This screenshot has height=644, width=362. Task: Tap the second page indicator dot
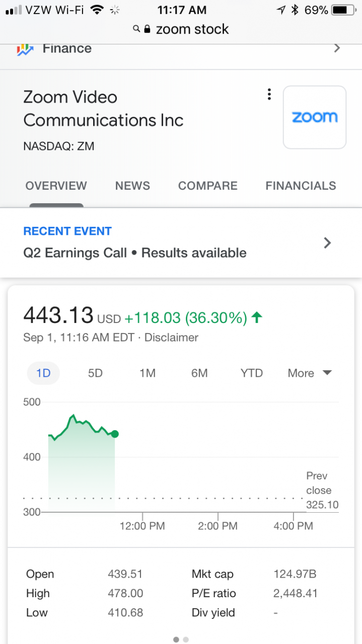186,639
